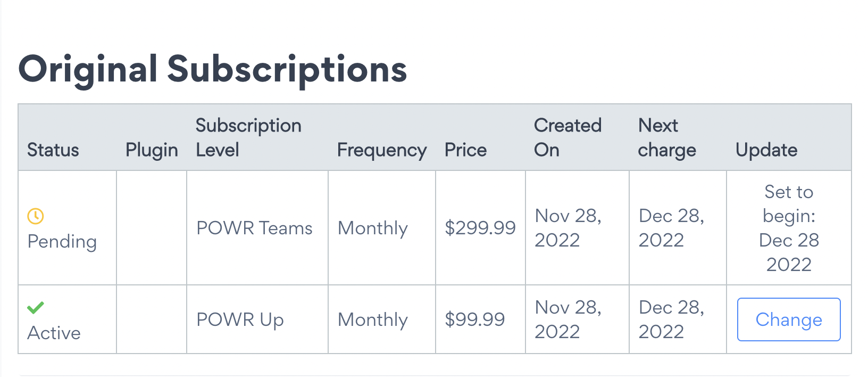
Task: Click the Subscription Level column header
Action: coord(248,137)
